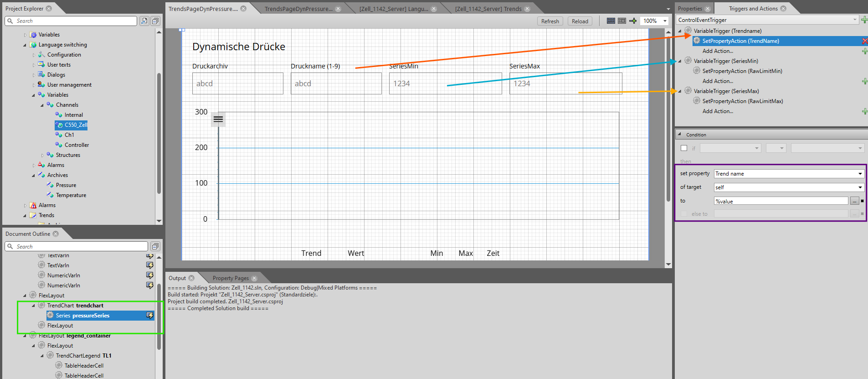868x379 pixels.
Task: Click the grid view toolbar icon
Action: point(611,21)
